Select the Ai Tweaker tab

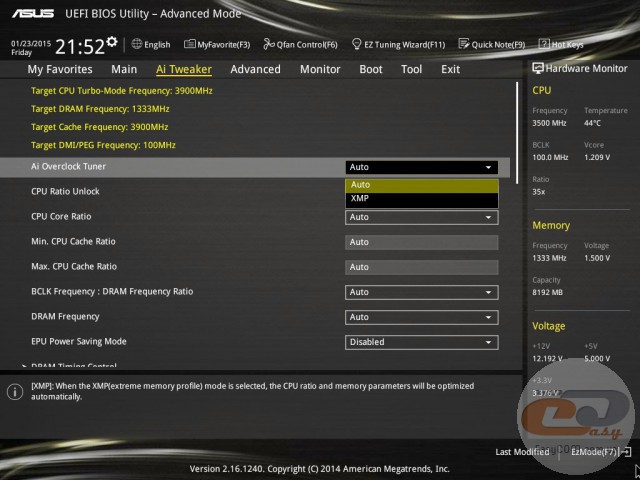tap(184, 69)
